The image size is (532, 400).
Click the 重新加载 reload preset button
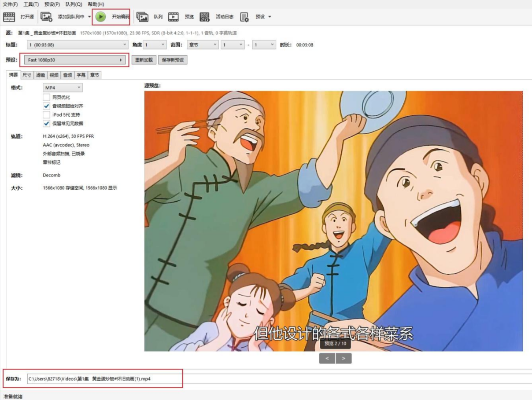[x=144, y=60]
